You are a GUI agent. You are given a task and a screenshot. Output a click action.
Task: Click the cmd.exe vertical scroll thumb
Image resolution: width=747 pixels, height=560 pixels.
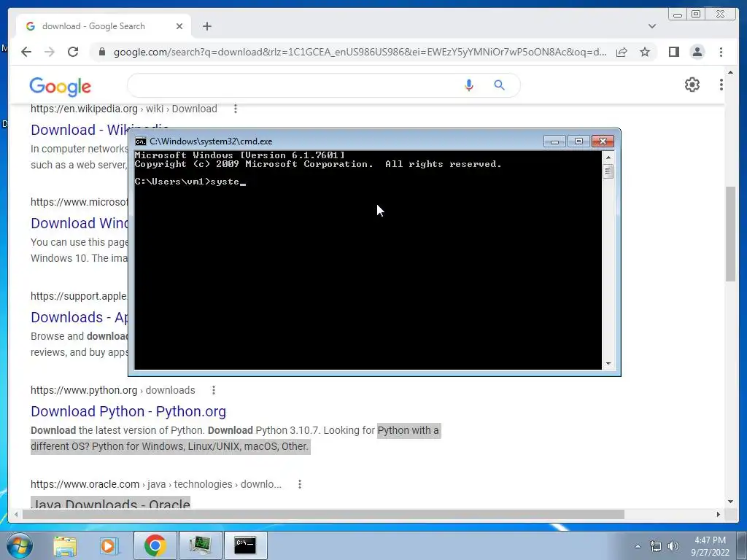coord(608,171)
